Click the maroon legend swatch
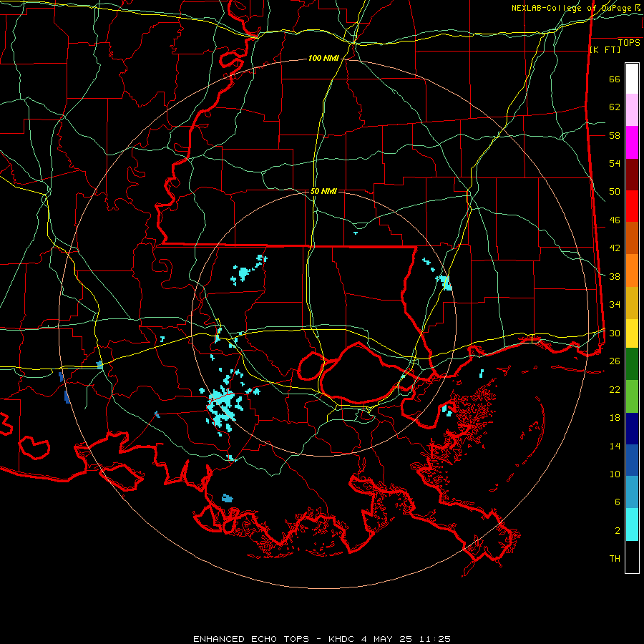Screen dimensions: 644x644 coord(632,175)
